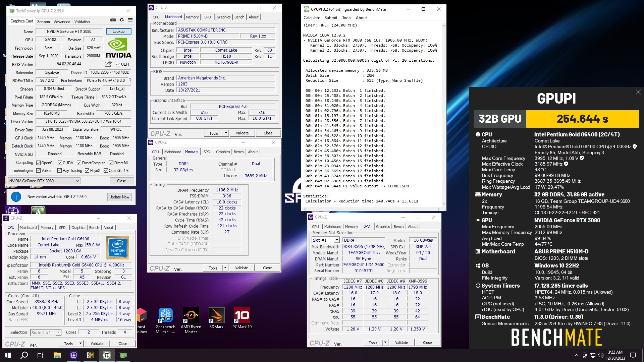Screen dimensions: 644x362
Task: Open the GPU-Z graphics card selector dropdown
Action: (x=44, y=181)
